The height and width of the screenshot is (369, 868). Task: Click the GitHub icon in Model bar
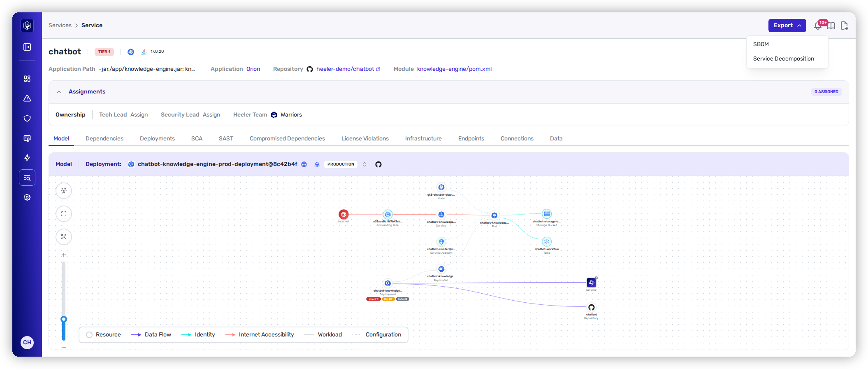[378, 164]
